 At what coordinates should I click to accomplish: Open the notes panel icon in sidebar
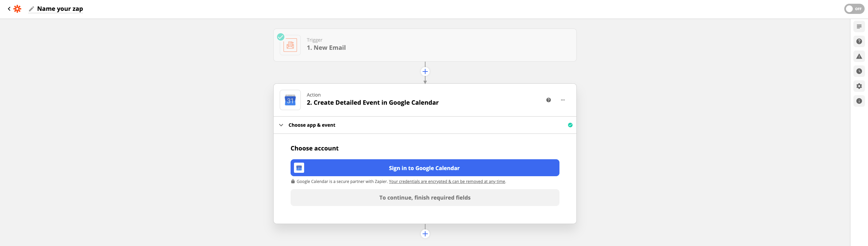coord(859,26)
